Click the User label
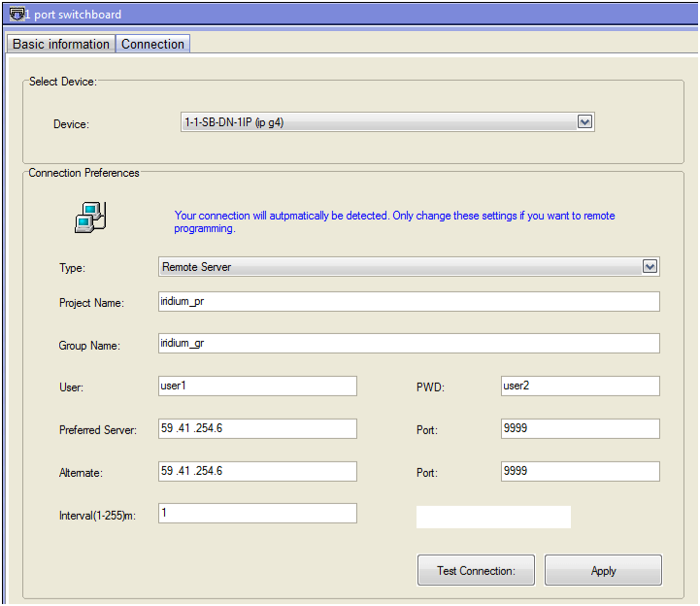The image size is (700, 606). tap(71, 387)
